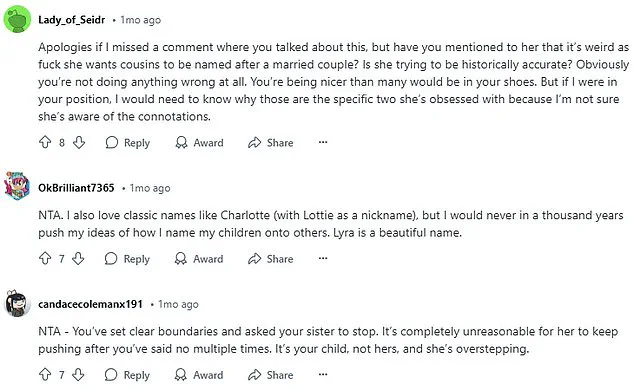The height and width of the screenshot is (390, 634).
Task: Open more options on candacecolemanx191's comment
Action: pos(323,374)
